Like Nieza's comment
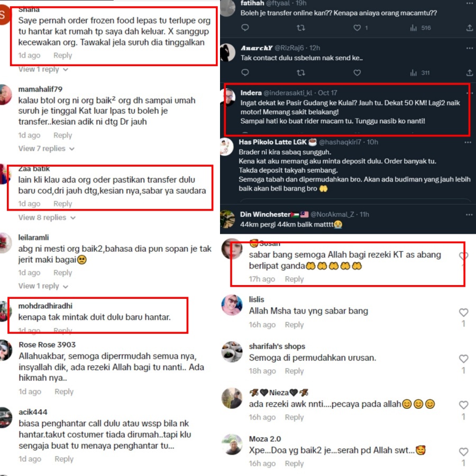Image resolution: width=476 pixels, height=476 pixels. [463, 405]
